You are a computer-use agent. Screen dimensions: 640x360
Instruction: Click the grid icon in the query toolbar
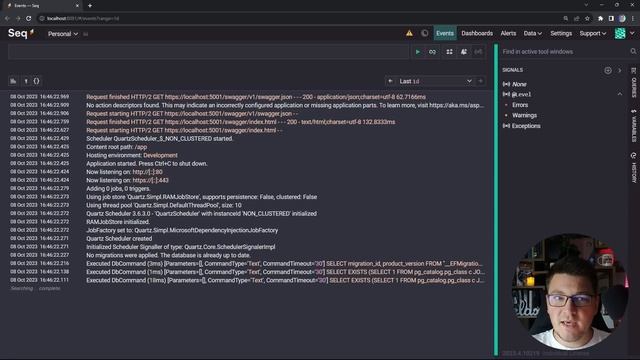click(x=449, y=52)
